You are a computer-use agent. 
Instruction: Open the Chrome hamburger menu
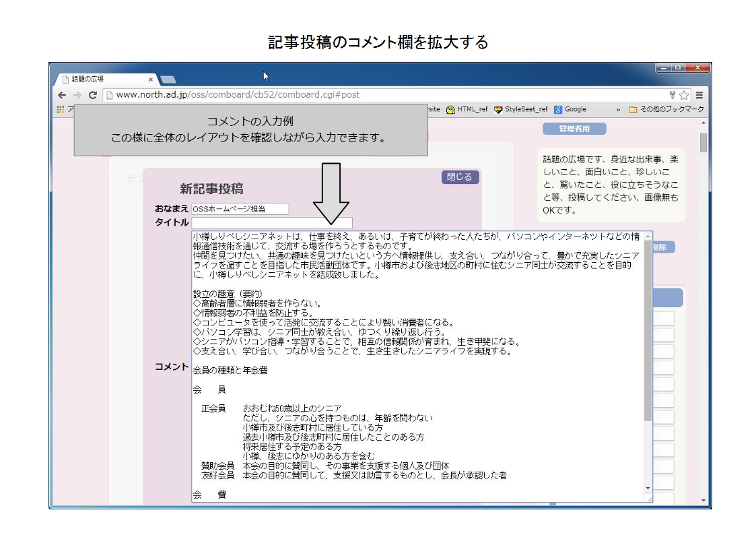pos(699,95)
